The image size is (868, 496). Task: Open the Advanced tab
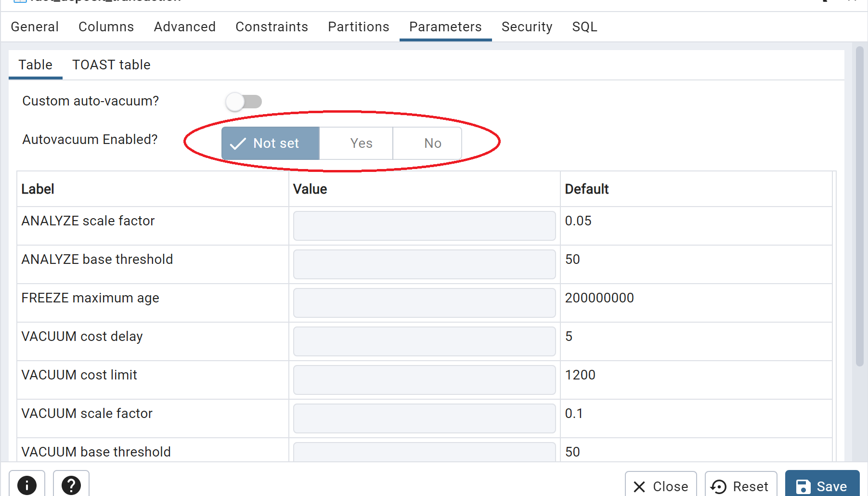pyautogui.click(x=184, y=26)
